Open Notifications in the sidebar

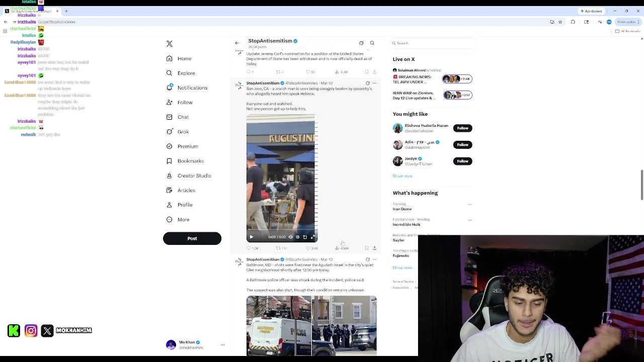tap(187, 87)
